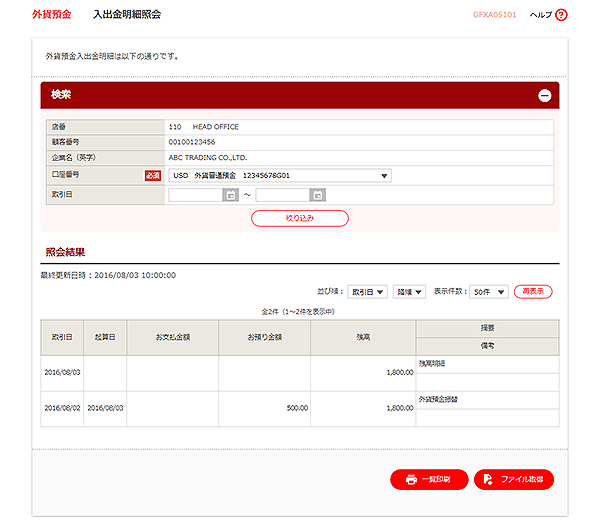The height and width of the screenshot is (532, 600).
Task: Open the 口座番号 account dropdown
Action: [x=280, y=176]
